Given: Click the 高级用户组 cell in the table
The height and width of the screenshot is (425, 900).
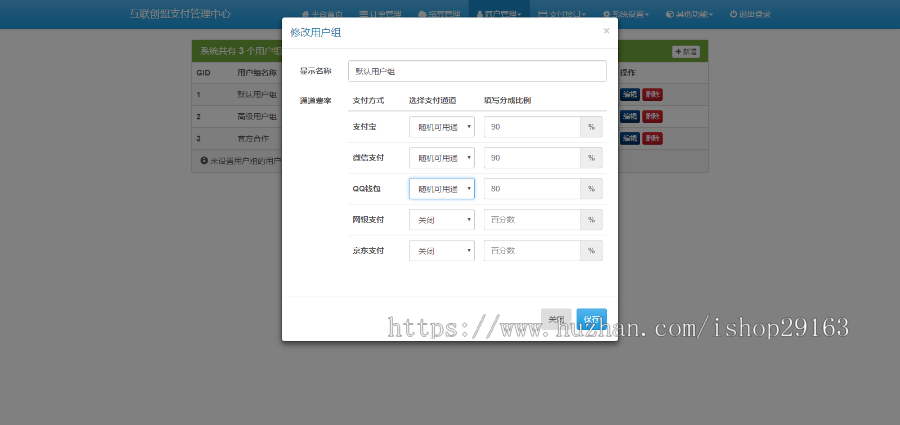Looking at the screenshot, I should click(x=257, y=117).
